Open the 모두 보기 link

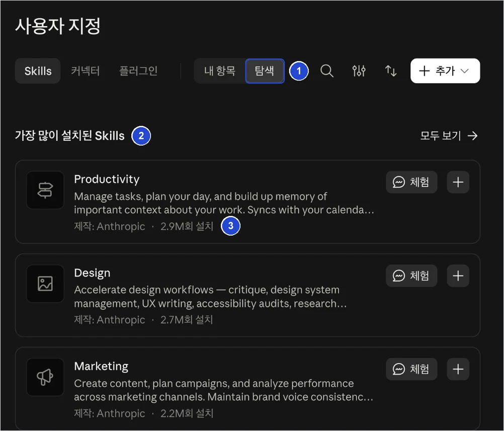449,136
